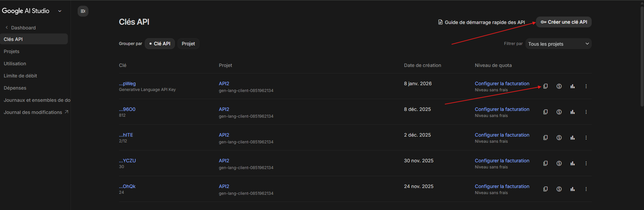Open billing icon for ...96O0 key
The image size is (644, 210).
(x=559, y=112)
